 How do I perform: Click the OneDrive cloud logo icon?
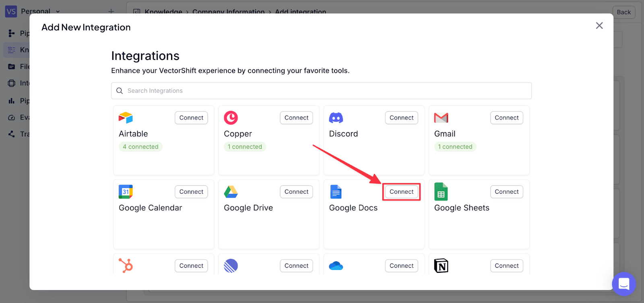point(336,266)
